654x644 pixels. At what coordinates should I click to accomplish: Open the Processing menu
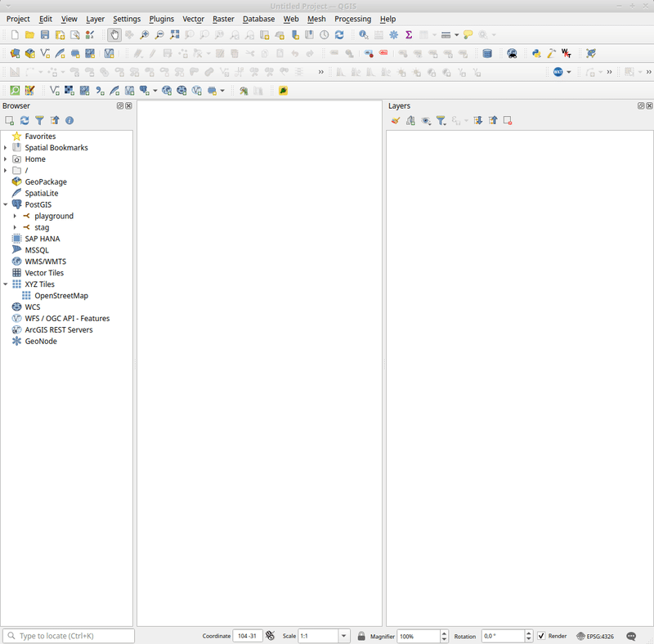tap(352, 19)
